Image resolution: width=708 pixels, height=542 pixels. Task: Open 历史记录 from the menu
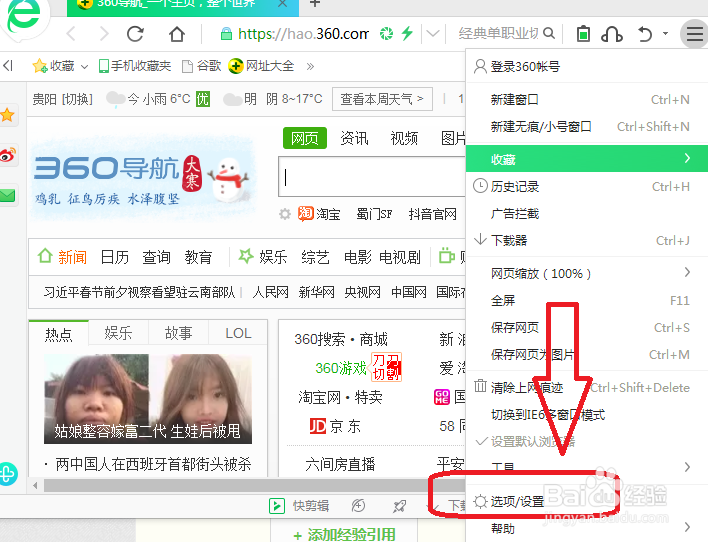click(x=587, y=186)
